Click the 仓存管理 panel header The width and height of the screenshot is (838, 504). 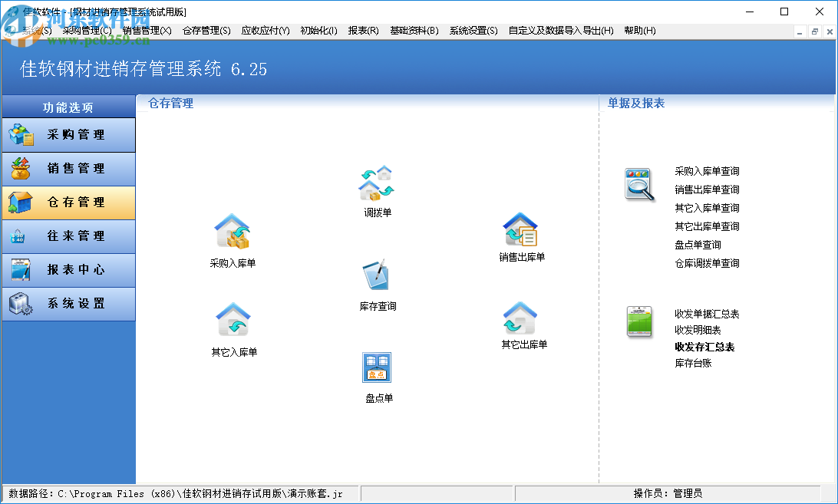tap(170, 103)
